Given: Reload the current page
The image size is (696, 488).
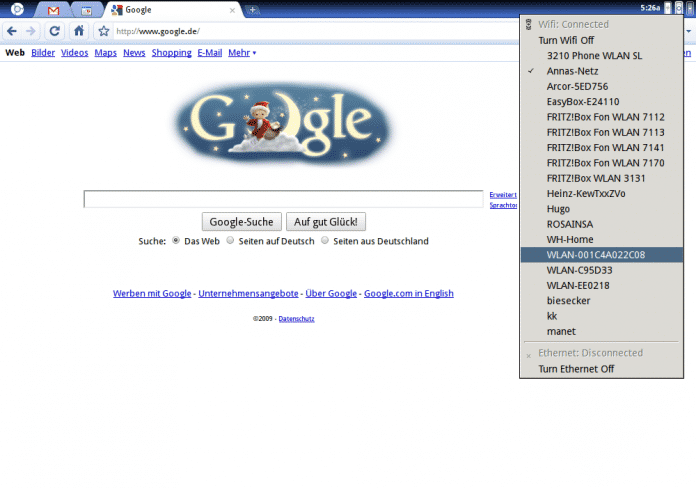Looking at the screenshot, I should tap(54, 31).
